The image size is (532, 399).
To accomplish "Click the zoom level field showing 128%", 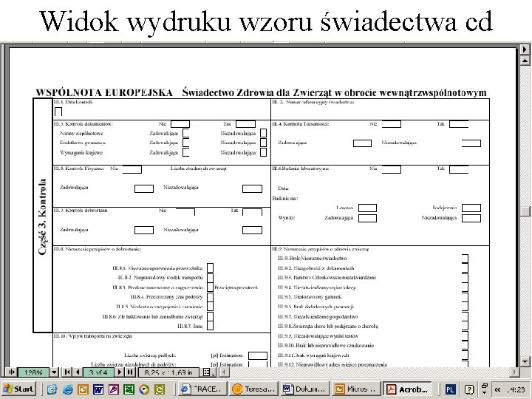I will (33, 372).
